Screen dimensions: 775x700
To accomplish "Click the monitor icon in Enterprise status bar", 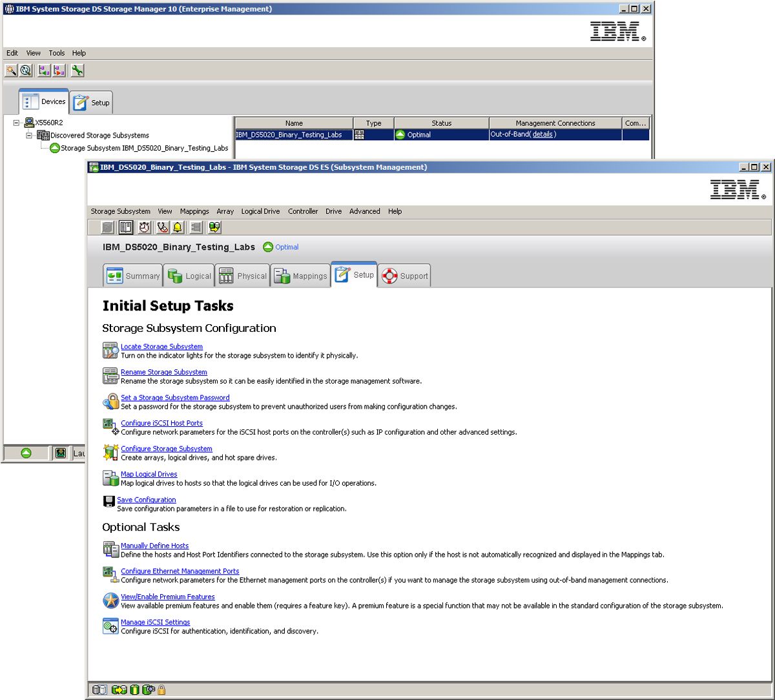I will pos(61,453).
